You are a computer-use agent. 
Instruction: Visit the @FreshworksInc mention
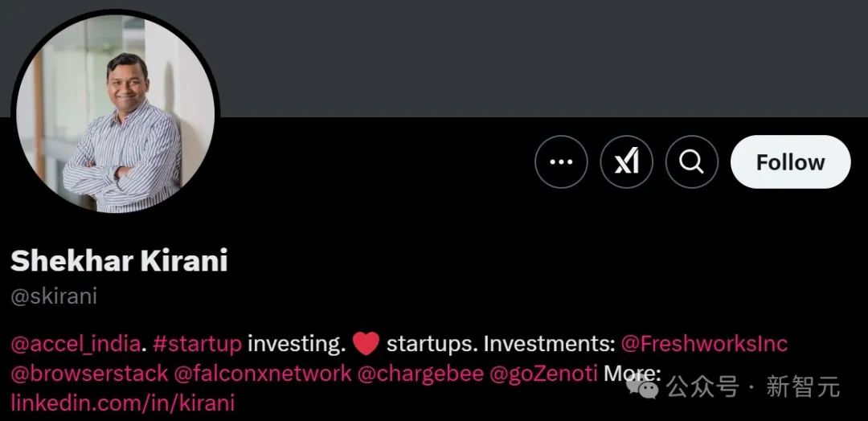(x=705, y=344)
